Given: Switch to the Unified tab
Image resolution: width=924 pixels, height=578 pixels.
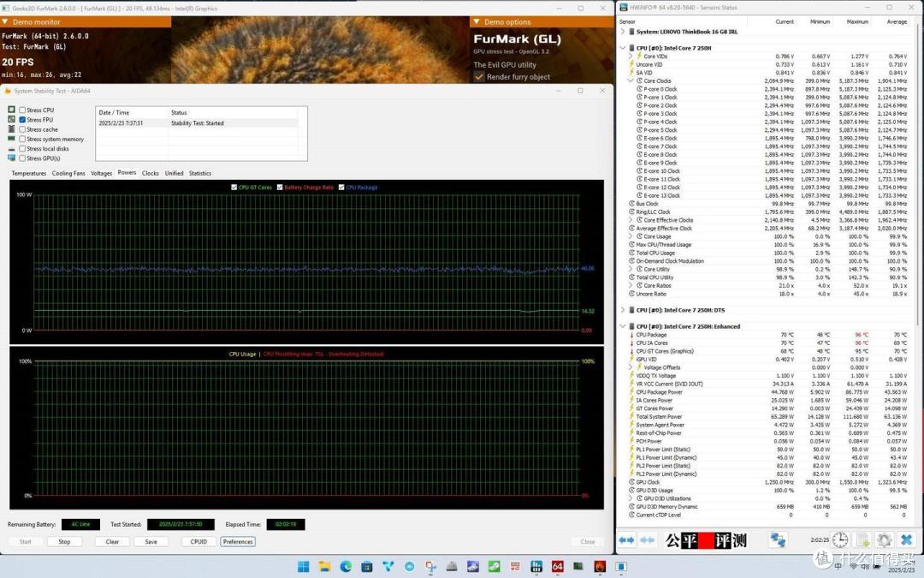Looking at the screenshot, I should point(174,173).
